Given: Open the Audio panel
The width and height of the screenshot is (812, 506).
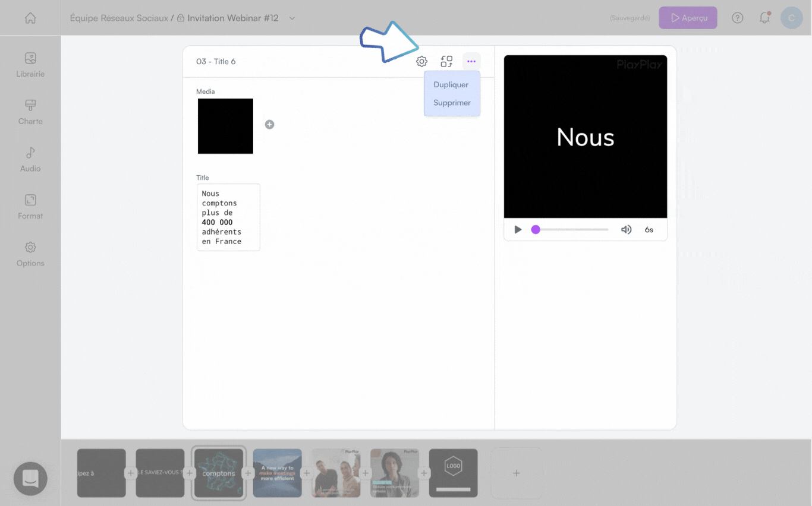Looking at the screenshot, I should pyautogui.click(x=30, y=160).
